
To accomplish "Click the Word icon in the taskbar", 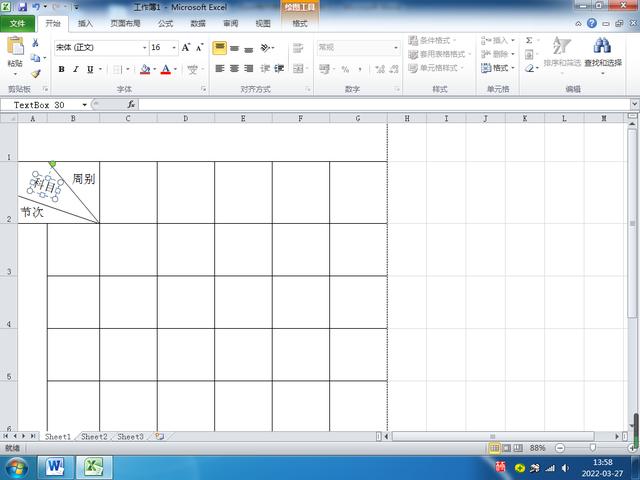I will [x=55, y=467].
